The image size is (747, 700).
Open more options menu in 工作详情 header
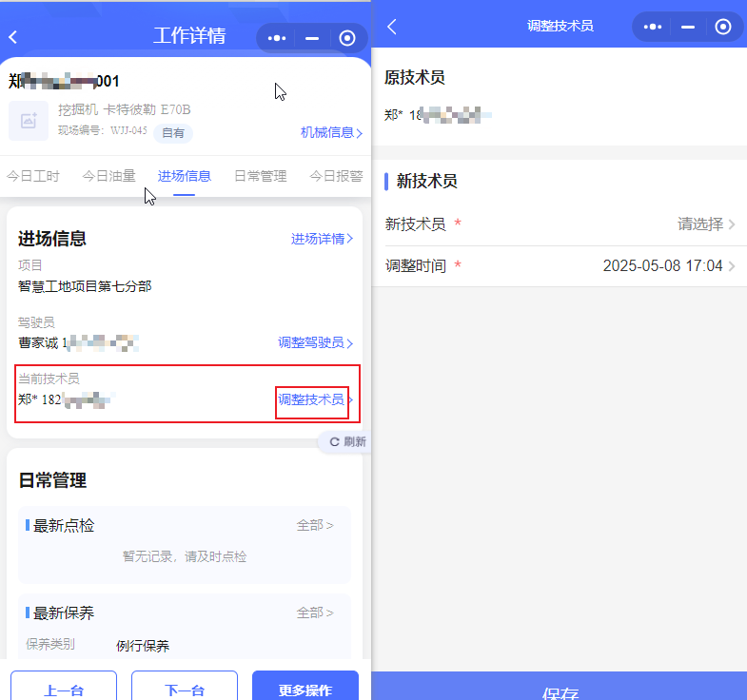coord(276,38)
